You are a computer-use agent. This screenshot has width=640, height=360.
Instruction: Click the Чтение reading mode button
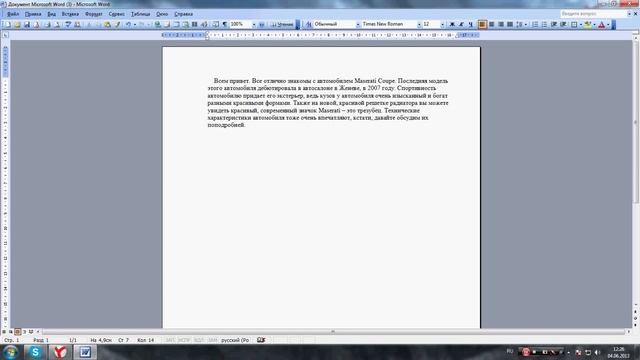coord(282,24)
